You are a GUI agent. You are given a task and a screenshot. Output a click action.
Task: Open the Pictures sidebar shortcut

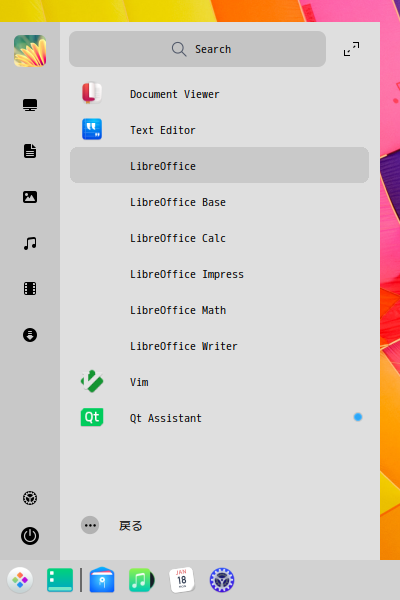[x=30, y=197]
